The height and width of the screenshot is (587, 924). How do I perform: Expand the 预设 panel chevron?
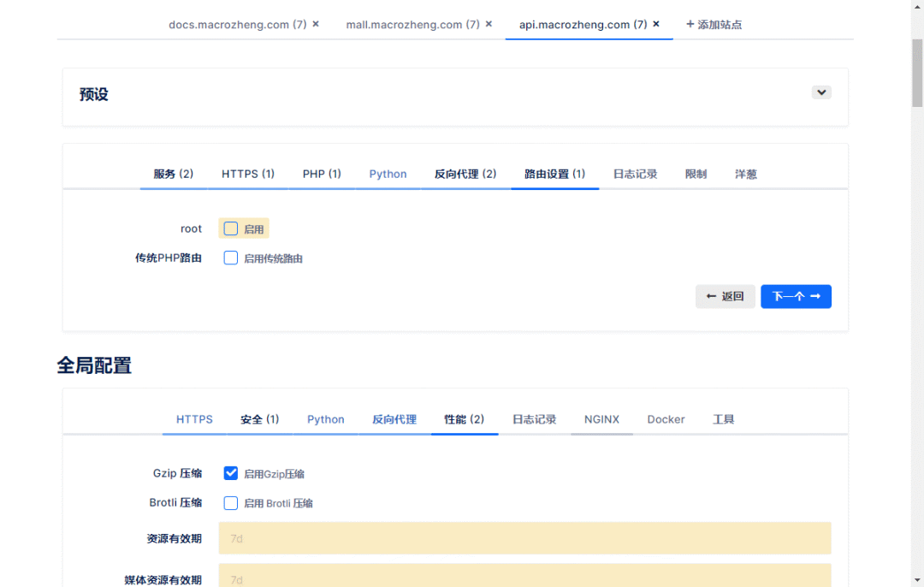820,92
